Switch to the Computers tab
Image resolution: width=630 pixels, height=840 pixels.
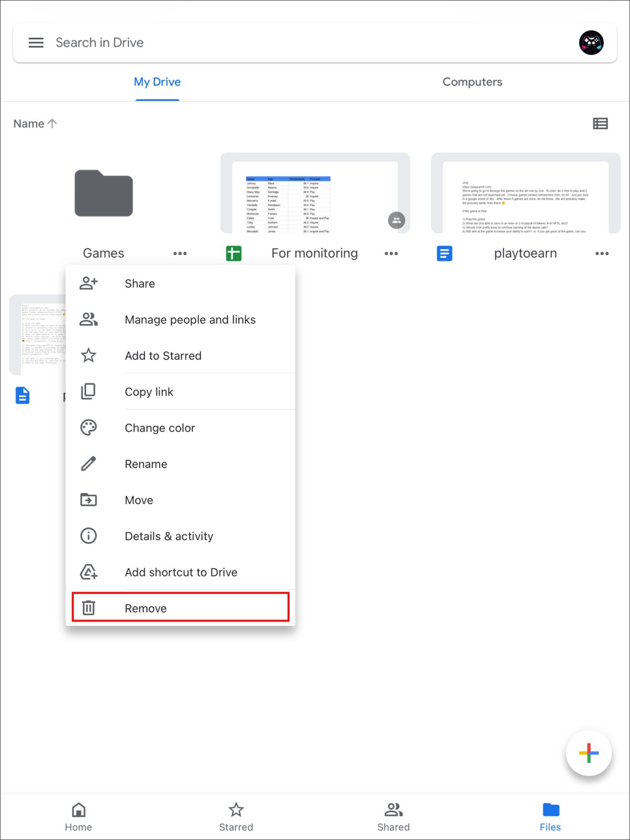472,82
